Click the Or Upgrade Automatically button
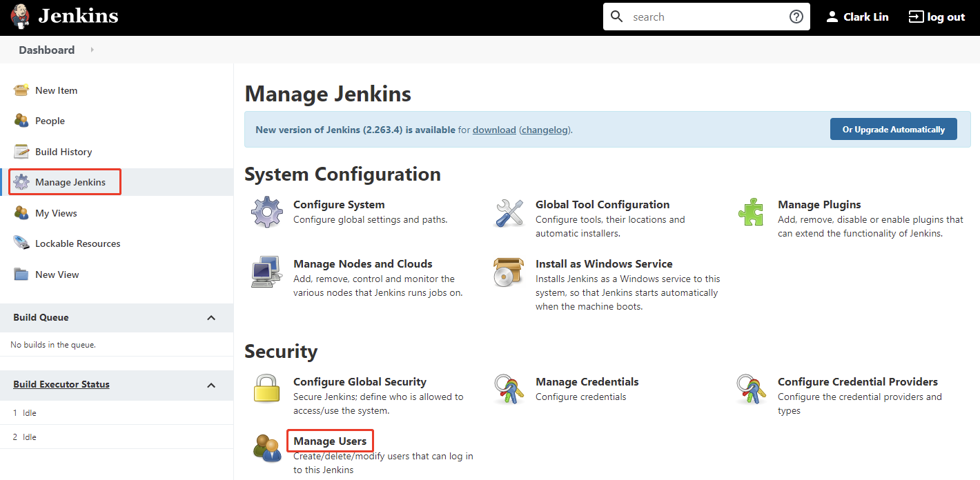 click(x=893, y=130)
